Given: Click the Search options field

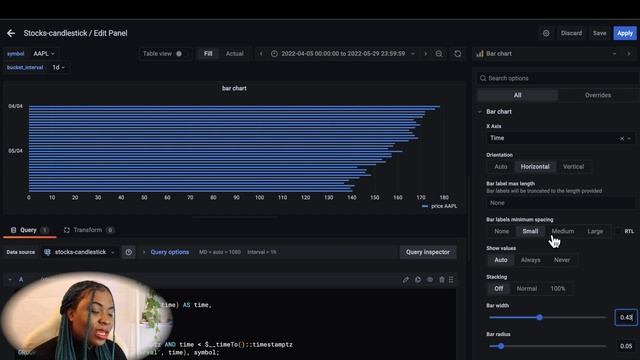Looking at the screenshot, I should 557,78.
